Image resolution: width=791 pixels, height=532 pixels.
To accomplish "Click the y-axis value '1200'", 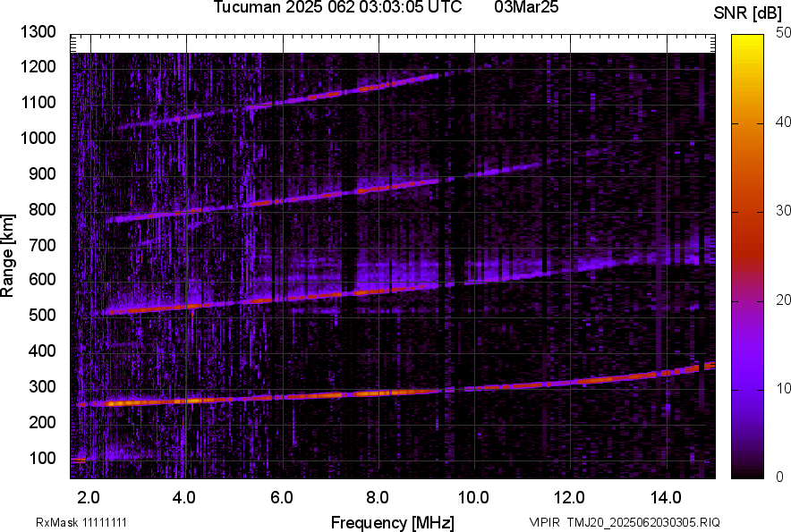I will pos(38,66).
